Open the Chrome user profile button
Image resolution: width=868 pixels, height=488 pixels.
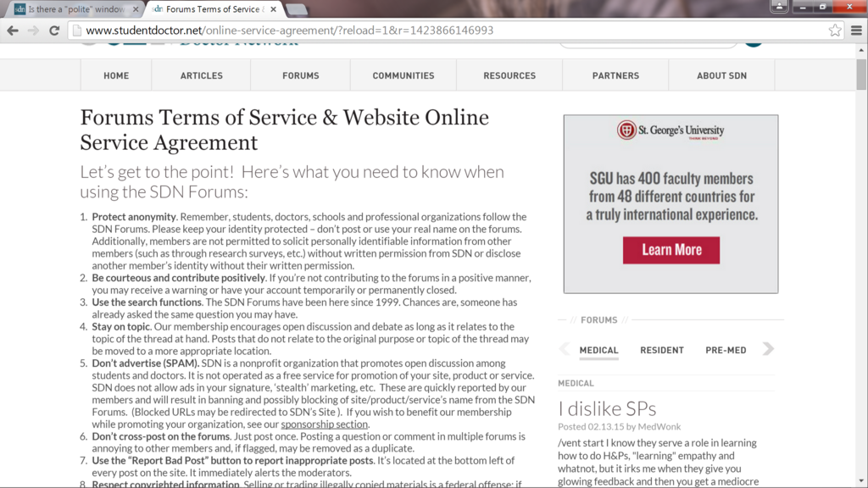(779, 7)
